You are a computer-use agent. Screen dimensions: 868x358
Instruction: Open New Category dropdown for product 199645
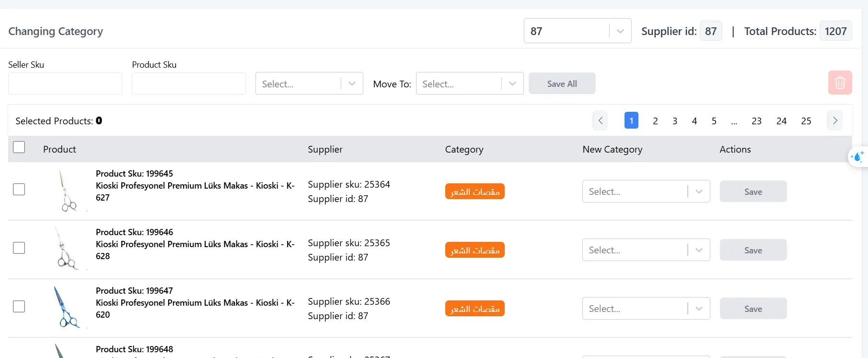[645, 191]
